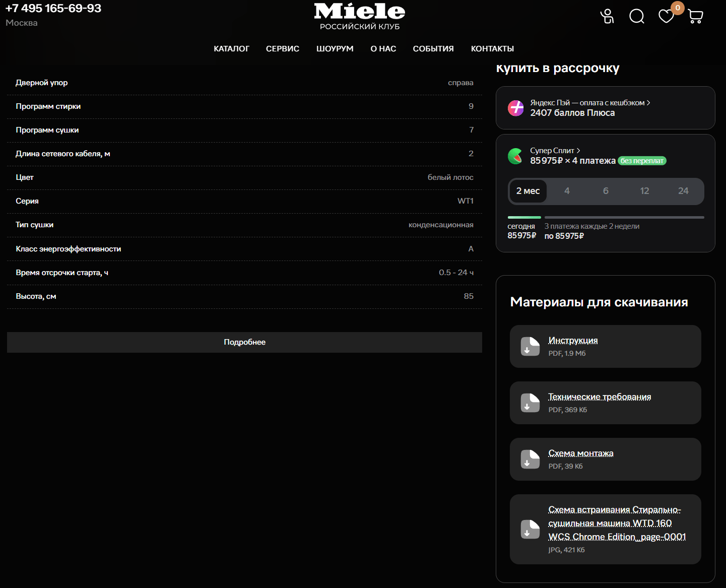Click the installment payment progress bar
The width and height of the screenshot is (726, 588).
click(x=606, y=217)
